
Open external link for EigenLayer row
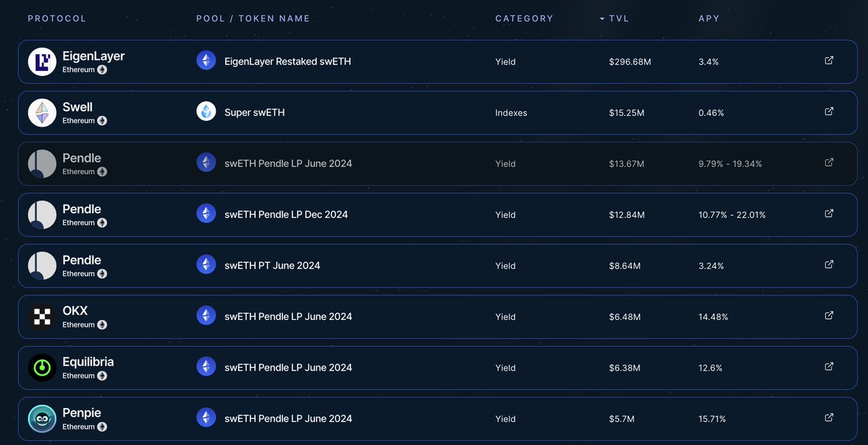[x=829, y=61]
